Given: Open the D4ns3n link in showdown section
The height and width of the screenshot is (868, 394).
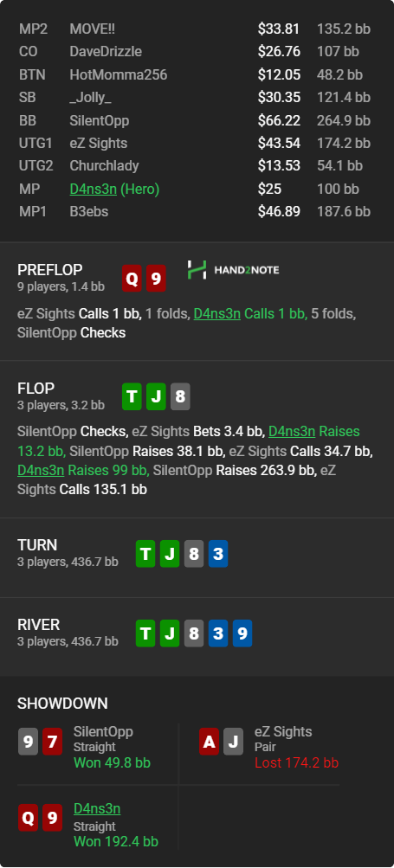Looking at the screenshot, I should tap(97, 809).
